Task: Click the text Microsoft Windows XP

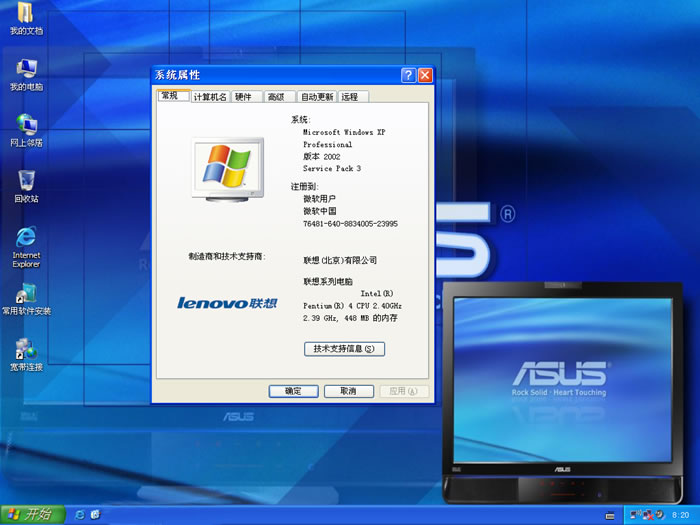Action: pos(344,132)
